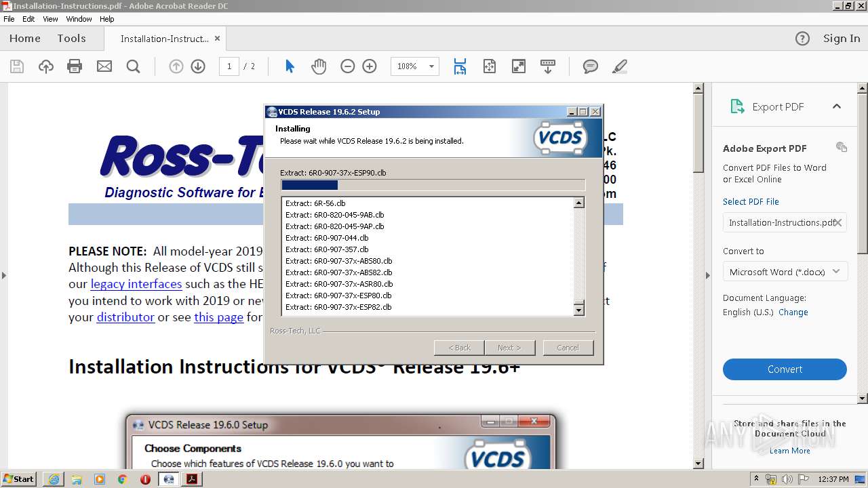This screenshot has width=868, height=488.
Task: Zoom out with the minus icon
Action: click(x=348, y=66)
